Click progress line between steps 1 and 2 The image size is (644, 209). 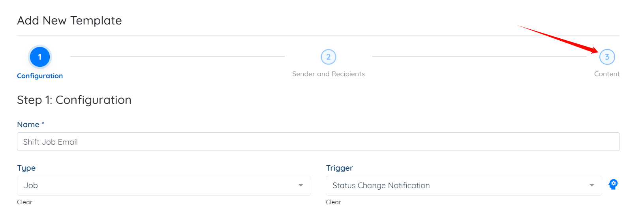(177, 56)
